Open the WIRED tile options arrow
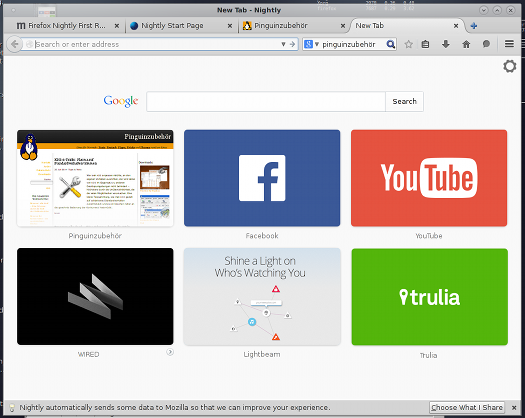 click(x=170, y=352)
